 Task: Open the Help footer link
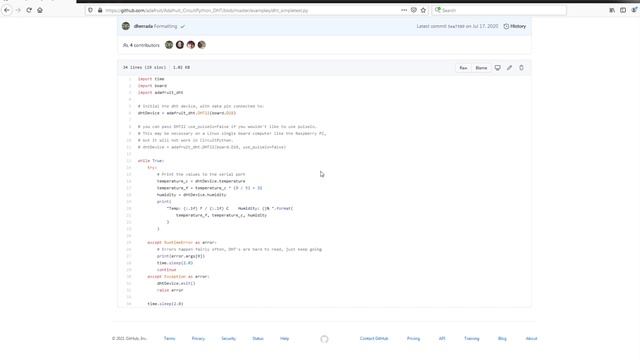pyautogui.click(x=284, y=338)
